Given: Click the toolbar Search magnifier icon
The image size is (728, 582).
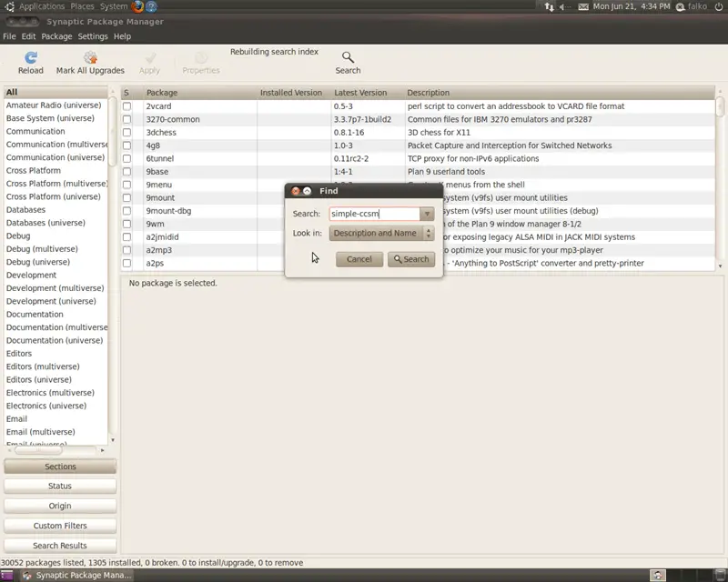Looking at the screenshot, I should point(348,57).
